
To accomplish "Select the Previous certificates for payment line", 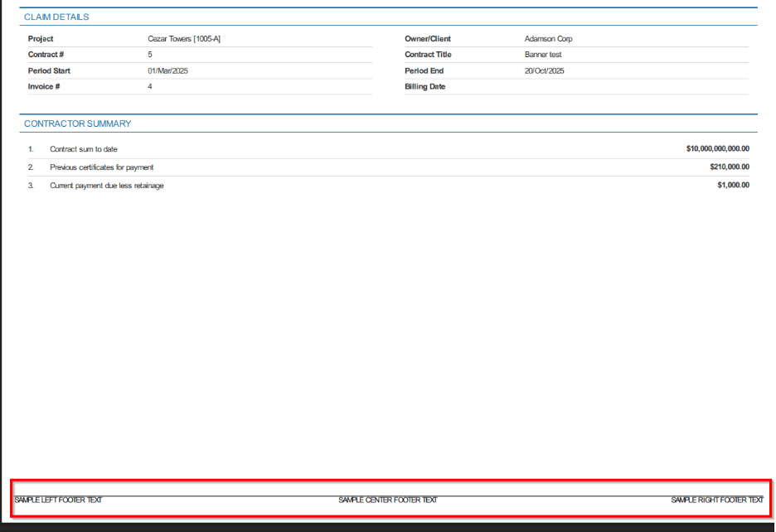I will tap(101, 167).
